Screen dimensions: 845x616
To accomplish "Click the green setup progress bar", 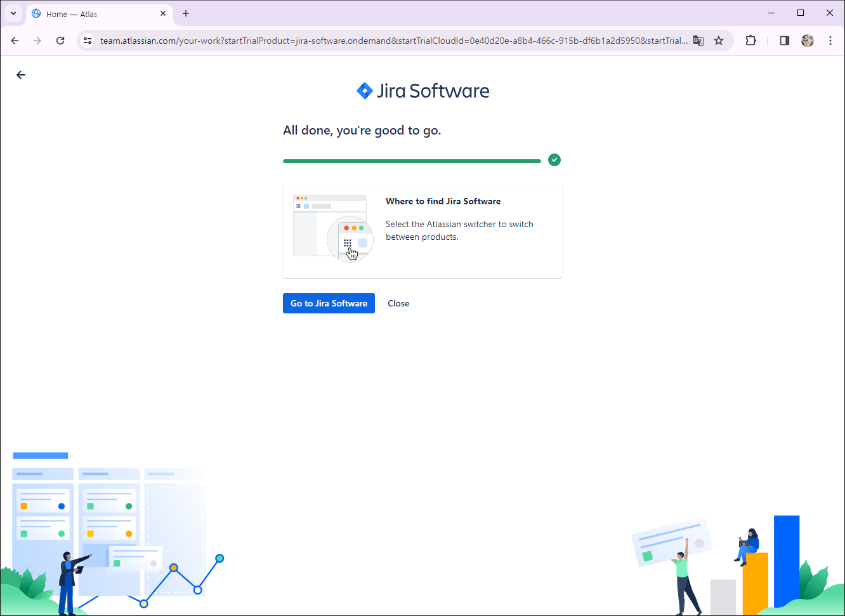I will pyautogui.click(x=412, y=161).
